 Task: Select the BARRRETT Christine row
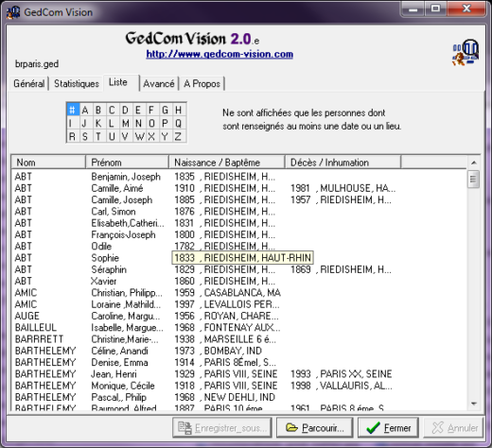coord(238,339)
